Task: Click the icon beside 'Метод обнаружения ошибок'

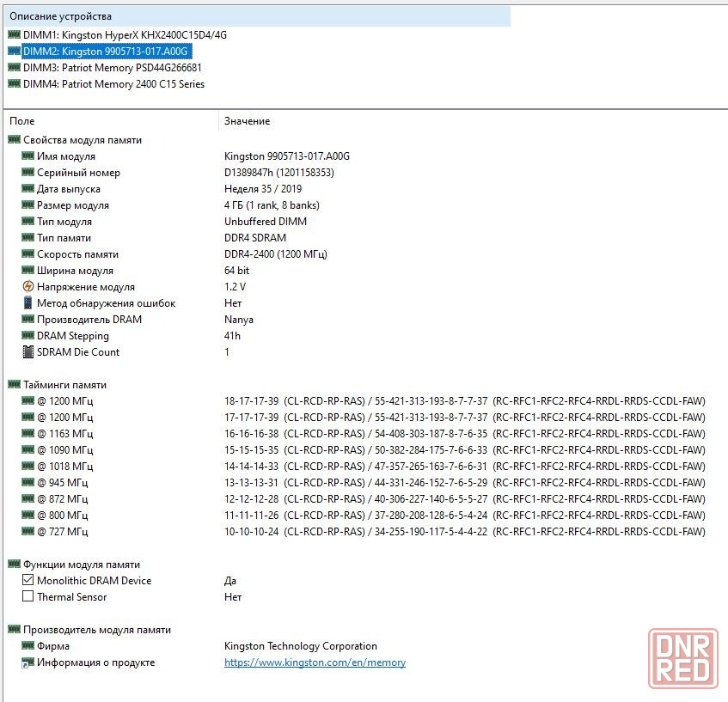Action: point(28,302)
